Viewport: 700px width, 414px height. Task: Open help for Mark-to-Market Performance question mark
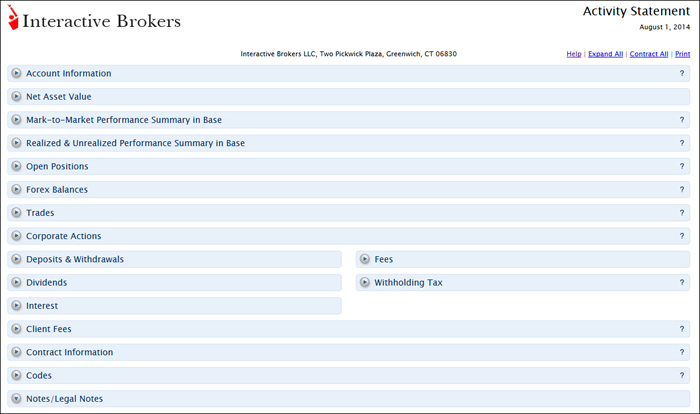682,120
